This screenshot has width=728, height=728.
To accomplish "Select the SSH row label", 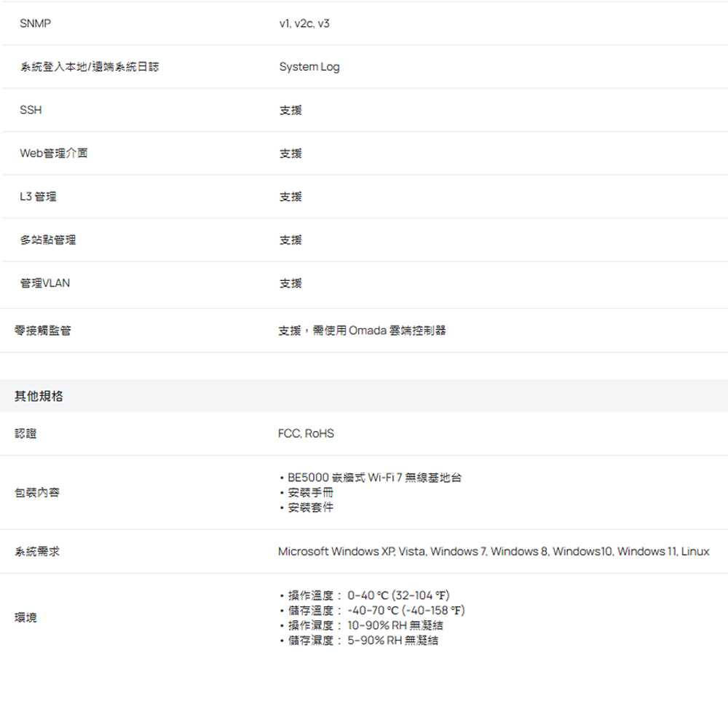I will click(x=31, y=110).
